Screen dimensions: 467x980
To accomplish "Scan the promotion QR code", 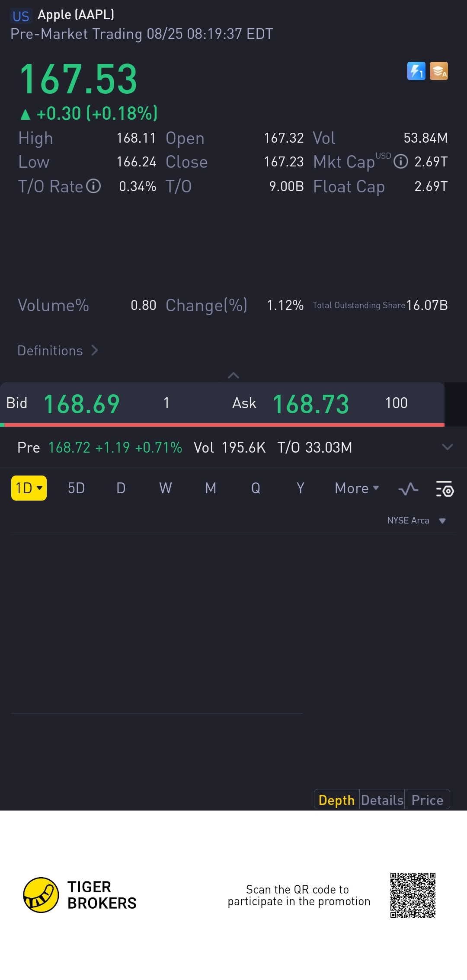I will pyautogui.click(x=413, y=895).
